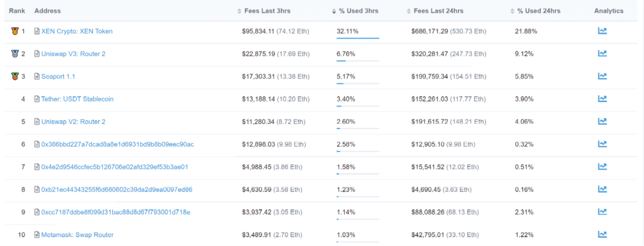Open analytics chart for 0x4e2d9546 address row
This screenshot has height=246, width=644.
tap(602, 166)
